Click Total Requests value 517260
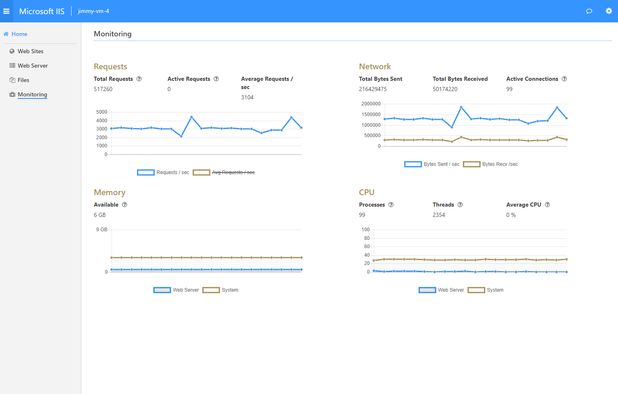 [103, 89]
